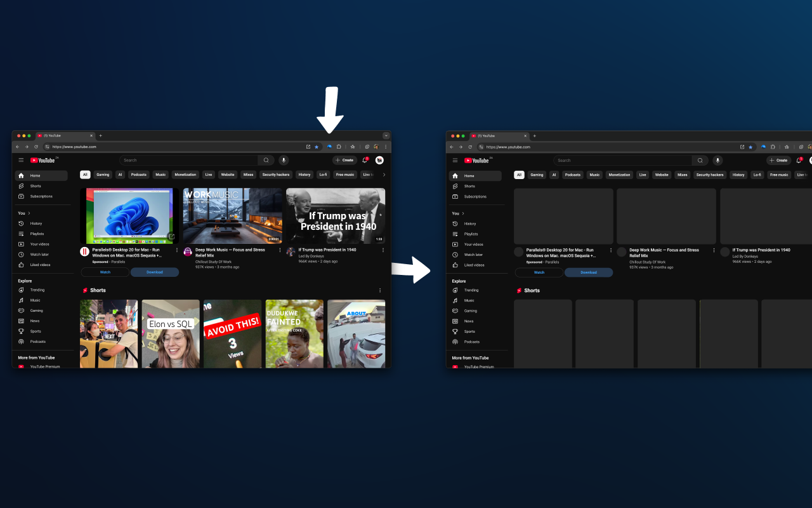Select the Website chip in right window
812x508 pixels.
(x=662, y=175)
